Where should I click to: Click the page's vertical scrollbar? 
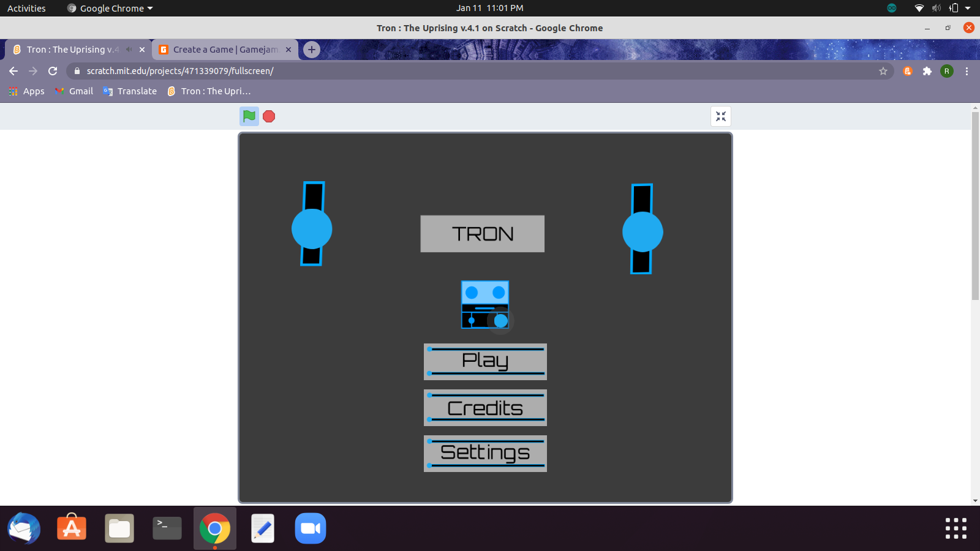(975, 206)
